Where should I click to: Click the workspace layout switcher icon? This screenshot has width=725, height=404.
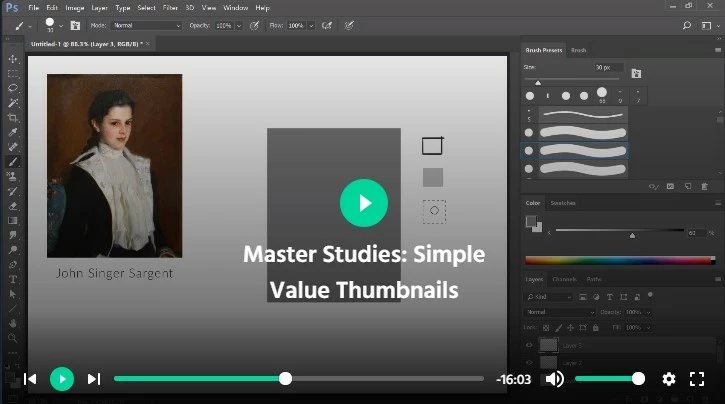(707, 25)
